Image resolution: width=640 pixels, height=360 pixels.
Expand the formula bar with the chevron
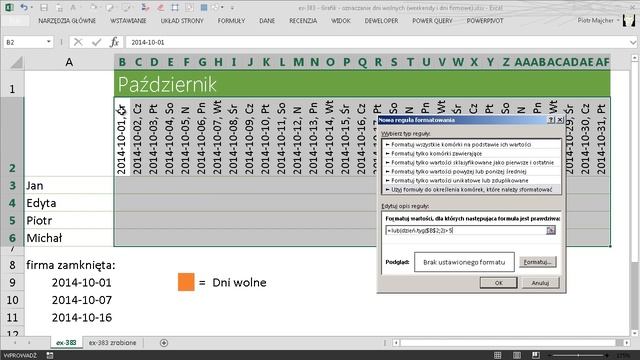point(633,42)
